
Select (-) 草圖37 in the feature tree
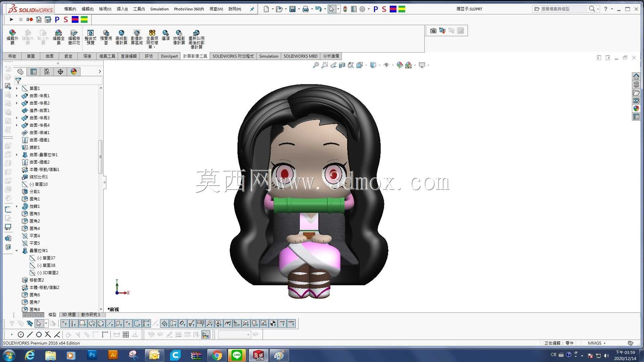pyautogui.click(x=46, y=258)
